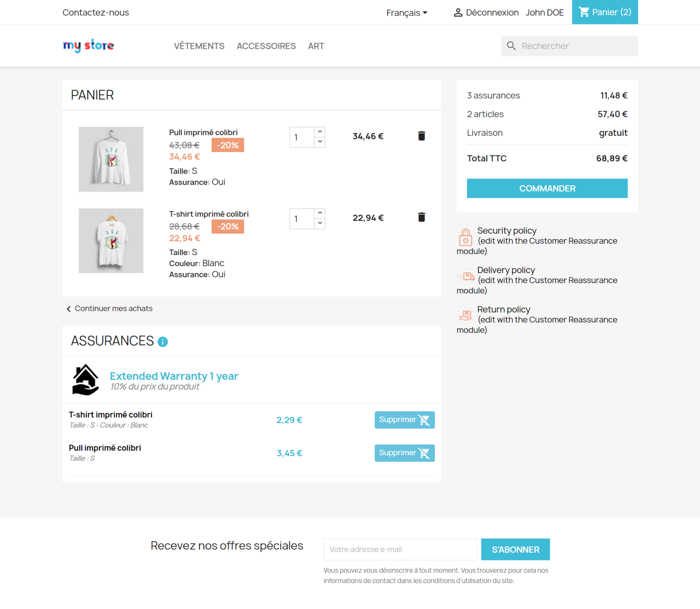This screenshot has width=700, height=609.
Task: Click the Return policy box icon
Action: (466, 315)
